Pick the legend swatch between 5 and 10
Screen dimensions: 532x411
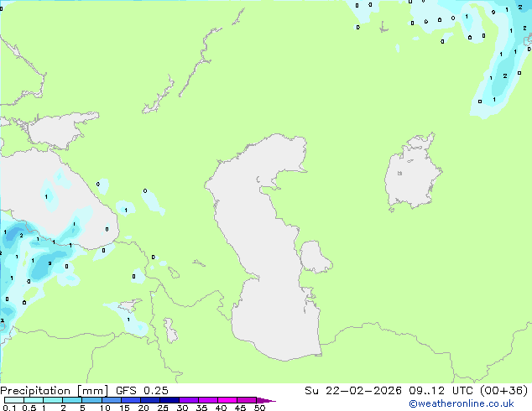(91, 400)
